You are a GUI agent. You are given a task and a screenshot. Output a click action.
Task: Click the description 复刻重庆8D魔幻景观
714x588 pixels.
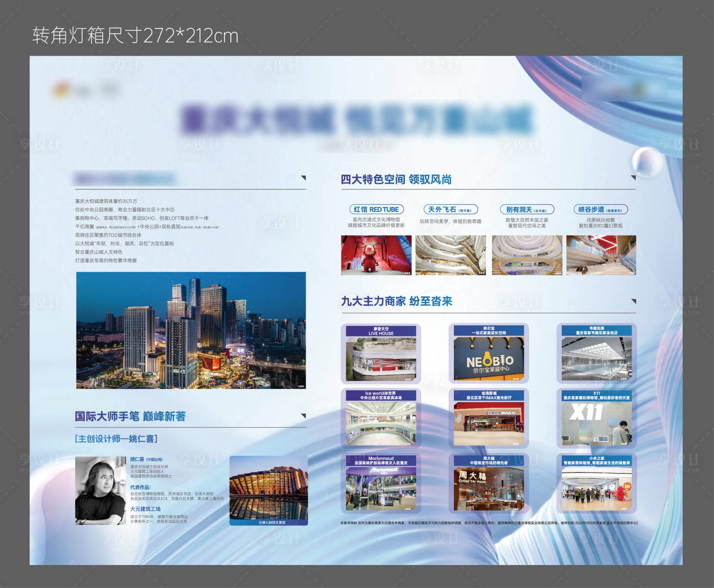[601, 226]
